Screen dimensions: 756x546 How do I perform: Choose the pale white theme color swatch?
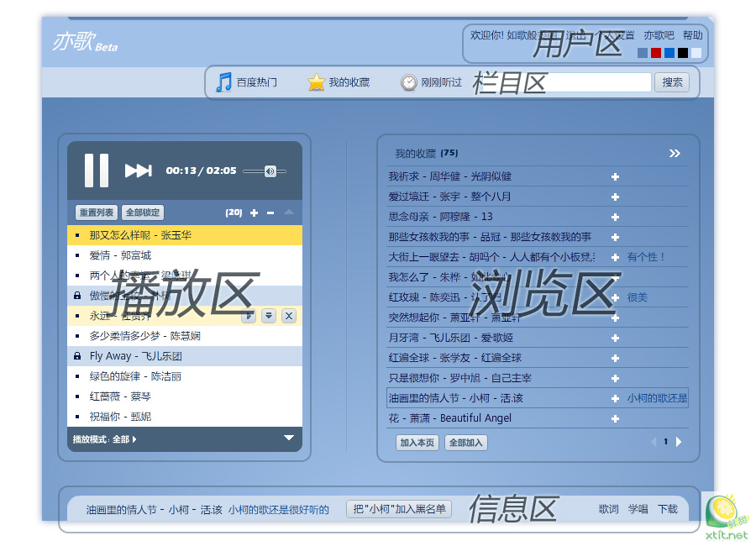[696, 53]
